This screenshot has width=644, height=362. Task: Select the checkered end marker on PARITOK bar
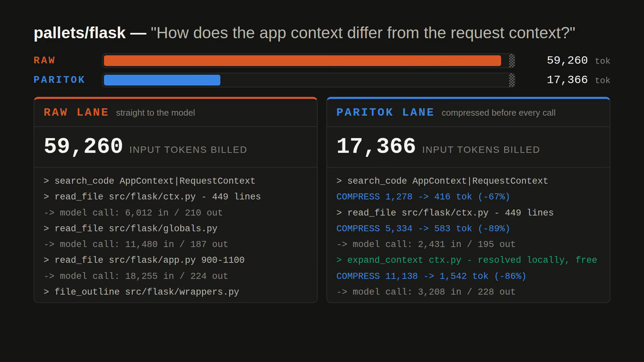tap(512, 80)
